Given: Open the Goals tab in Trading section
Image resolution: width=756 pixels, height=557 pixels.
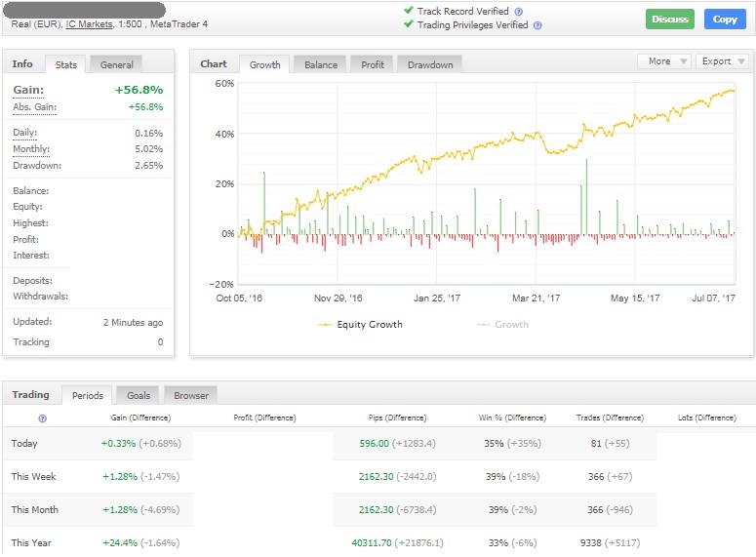Looking at the screenshot, I should click(139, 396).
